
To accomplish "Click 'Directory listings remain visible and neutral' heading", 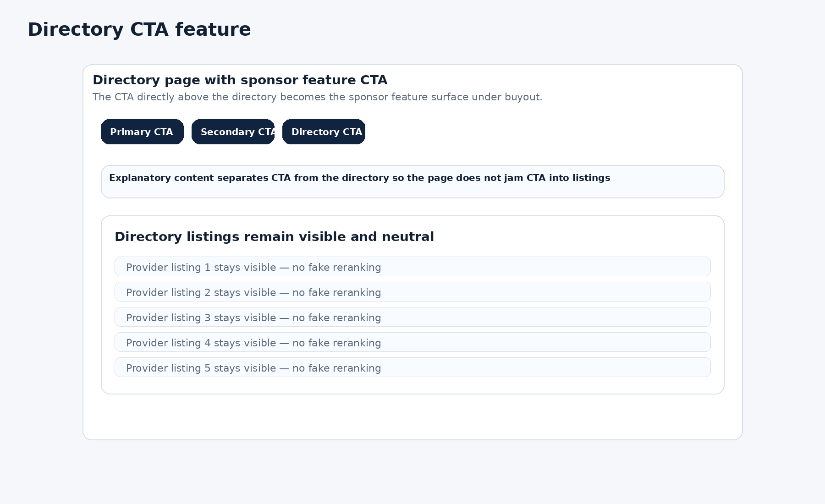I will click(x=274, y=237).
